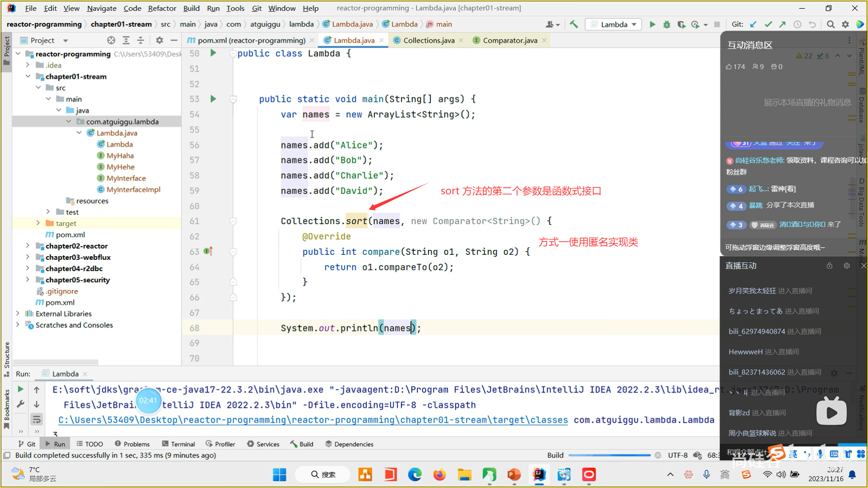The image size is (868, 488).
Task: Open Search Everywhere magnifier icon
Action: [x=830, y=24]
